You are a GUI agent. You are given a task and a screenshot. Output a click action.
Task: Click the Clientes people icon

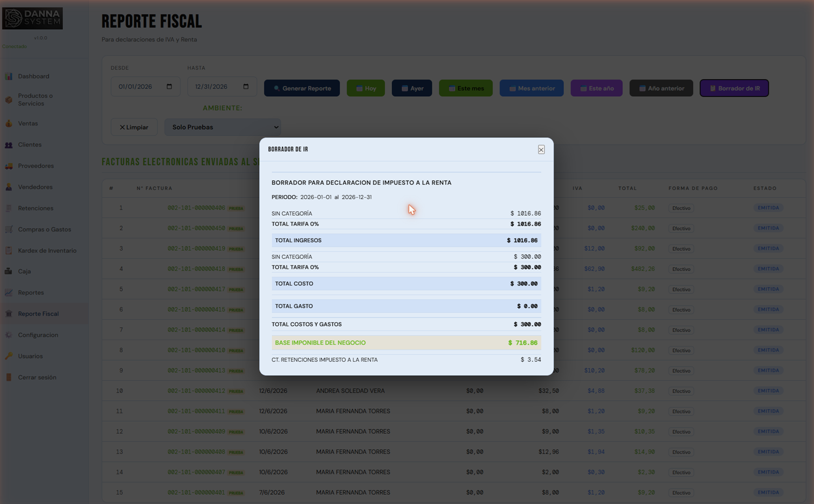tap(9, 145)
